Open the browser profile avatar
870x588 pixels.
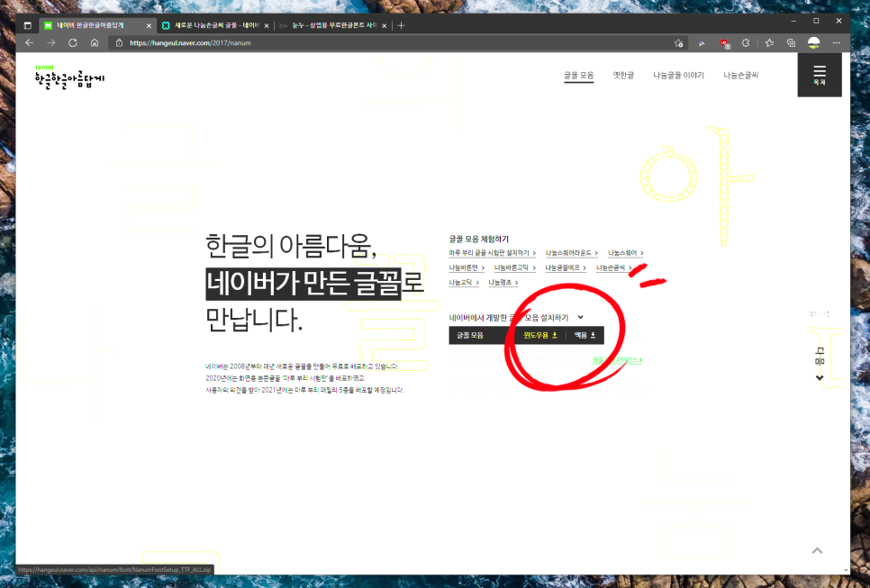(x=813, y=42)
